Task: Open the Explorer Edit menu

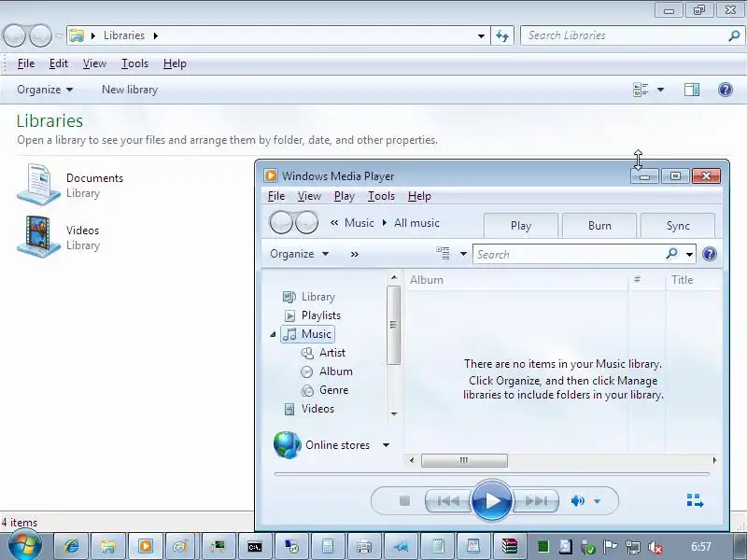Action: point(59,63)
